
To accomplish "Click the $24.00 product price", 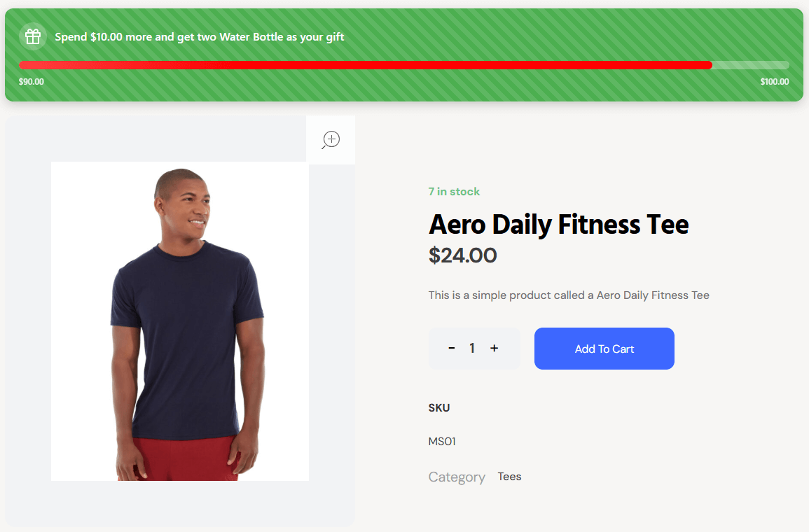I will (x=462, y=255).
